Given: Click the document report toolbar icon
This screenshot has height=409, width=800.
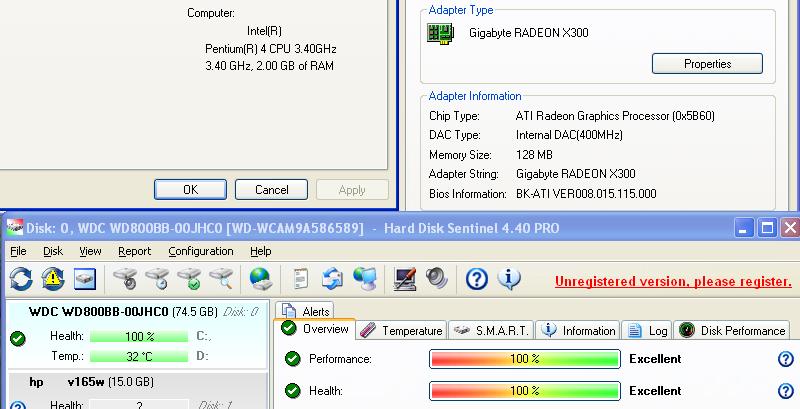Looking at the screenshot, I should tap(301, 279).
